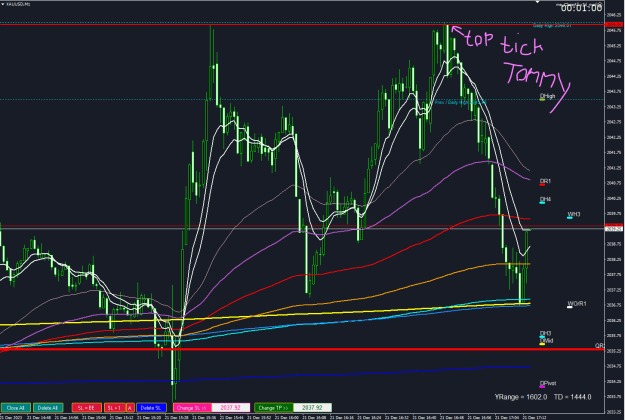The height and width of the screenshot is (420, 625).
Task: Click the TD = 1444.0 readout
Action: (572, 397)
